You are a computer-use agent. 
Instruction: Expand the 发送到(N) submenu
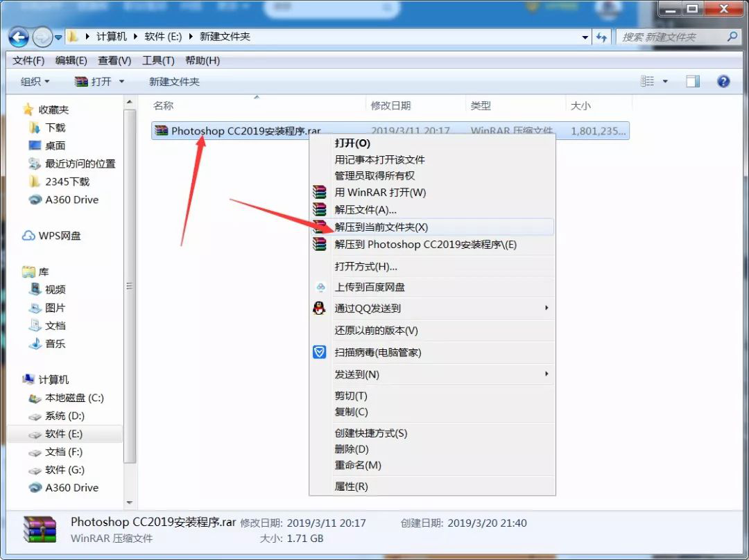pyautogui.click(x=432, y=375)
